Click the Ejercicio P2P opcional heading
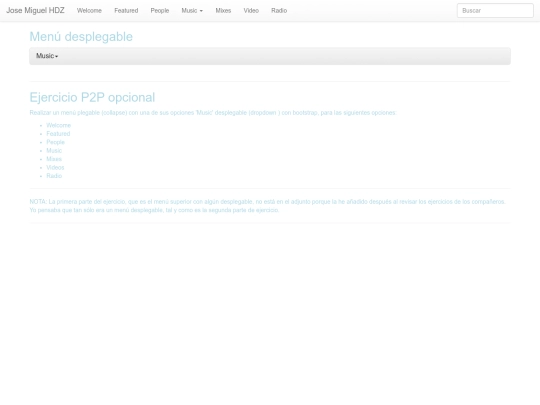 (92, 97)
